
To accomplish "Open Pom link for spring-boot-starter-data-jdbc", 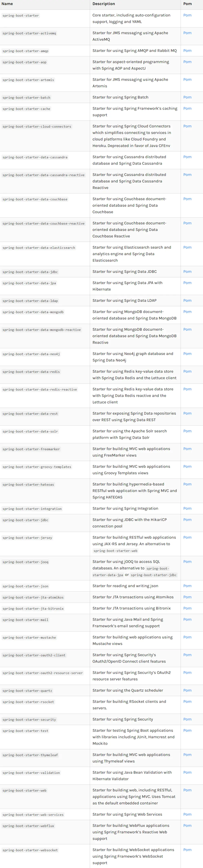I will tap(187, 272).
